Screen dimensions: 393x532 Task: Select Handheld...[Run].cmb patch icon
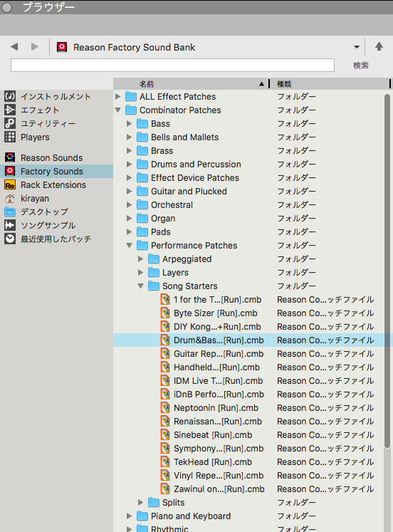tap(165, 367)
